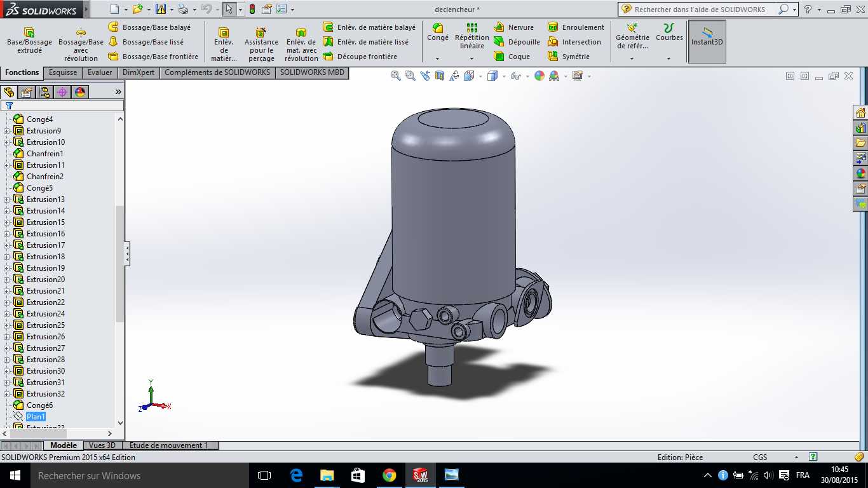Expand the Extrusion20 tree node
The image size is (868, 488).
7,280
